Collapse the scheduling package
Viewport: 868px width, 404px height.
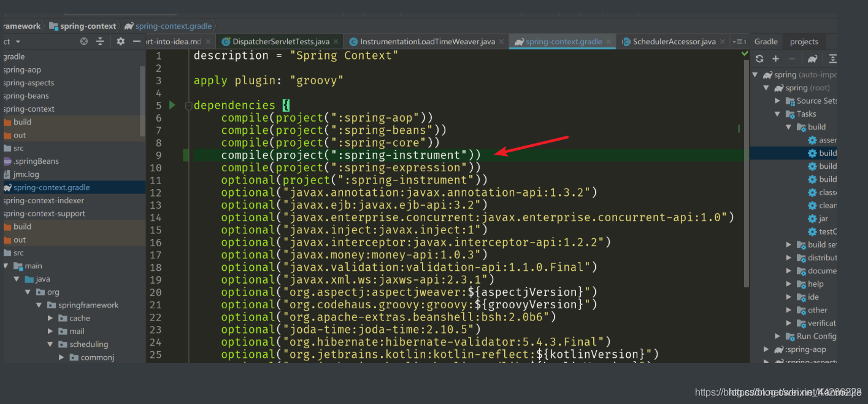[x=50, y=344]
